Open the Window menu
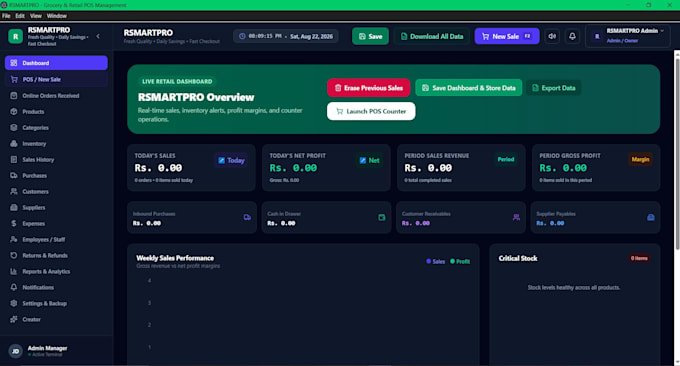The height and width of the screenshot is (366, 680). tap(57, 16)
